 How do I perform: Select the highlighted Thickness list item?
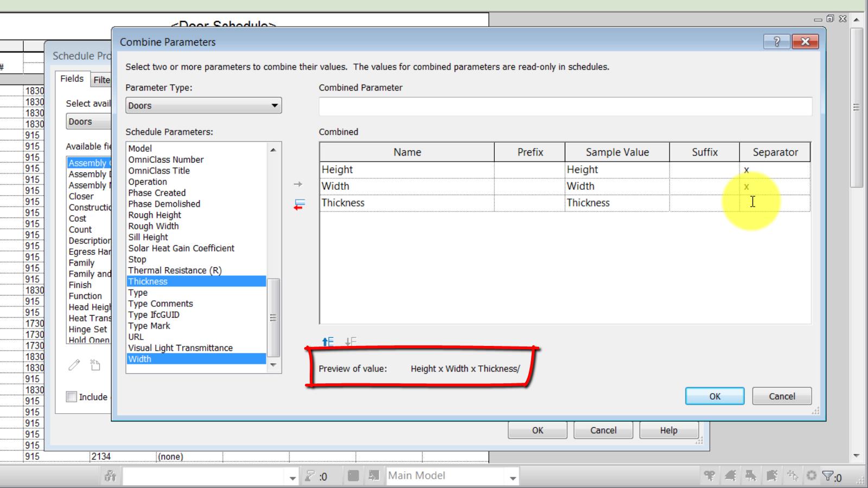pos(196,281)
